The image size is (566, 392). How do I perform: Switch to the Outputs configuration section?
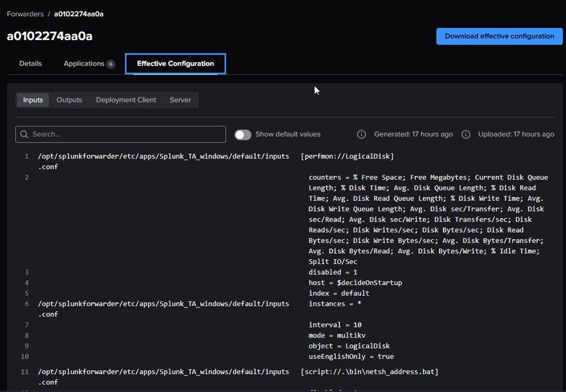tap(69, 100)
